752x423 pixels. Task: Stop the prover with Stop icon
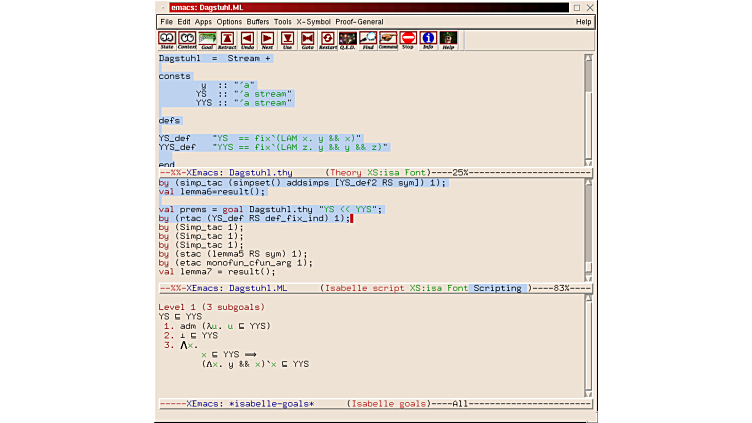click(408, 39)
